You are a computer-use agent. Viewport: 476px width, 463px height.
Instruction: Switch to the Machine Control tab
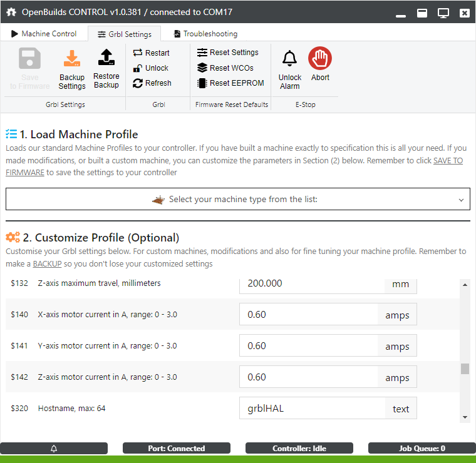point(43,34)
